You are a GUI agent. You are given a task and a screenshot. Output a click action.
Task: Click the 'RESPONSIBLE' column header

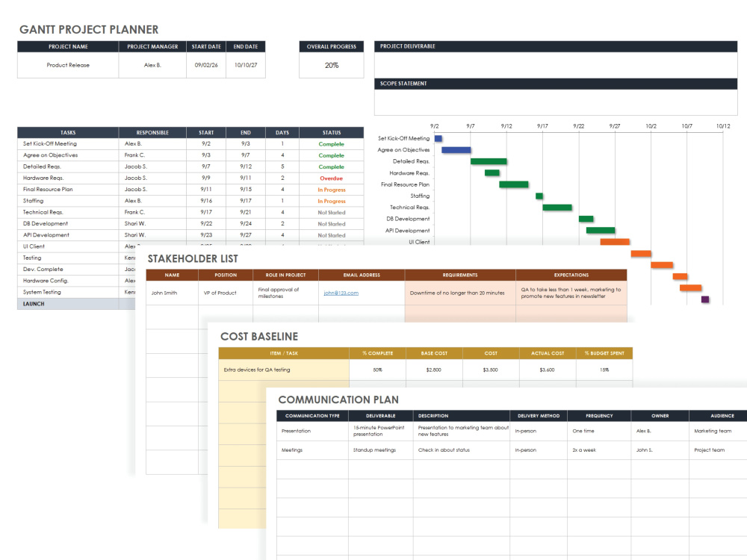click(152, 132)
